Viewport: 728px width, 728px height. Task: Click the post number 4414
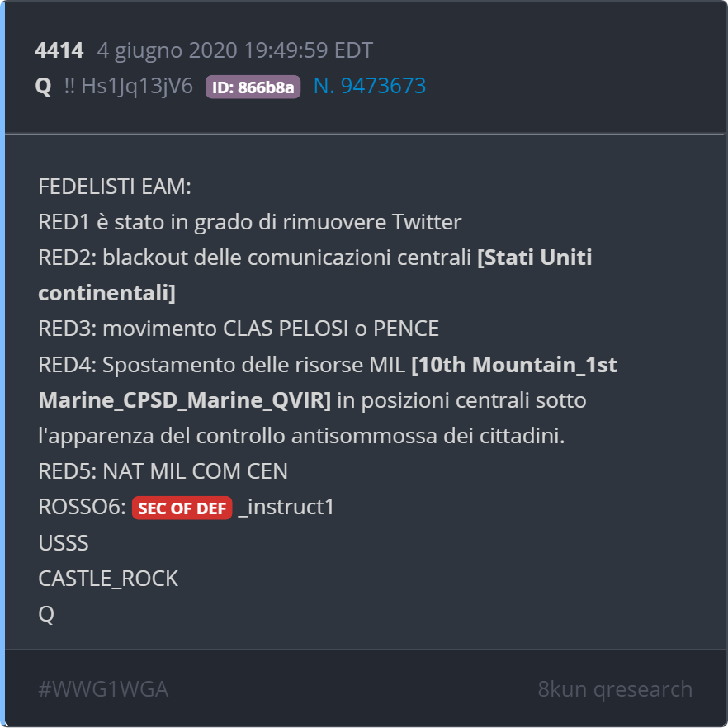tap(59, 51)
